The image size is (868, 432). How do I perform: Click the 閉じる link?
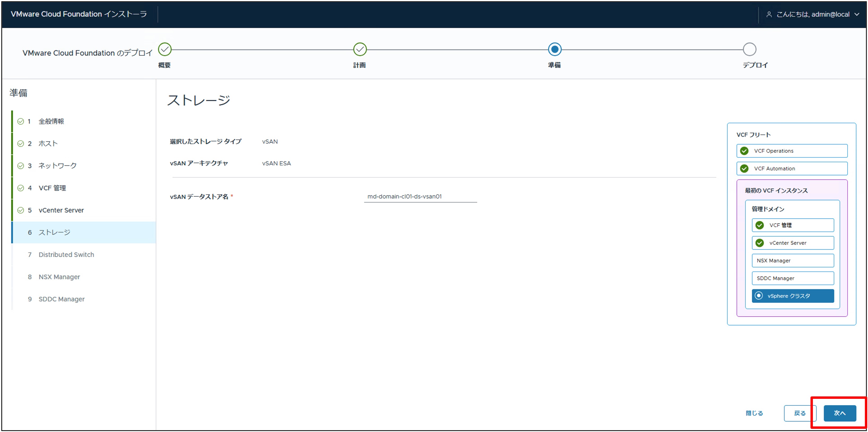pos(754,413)
